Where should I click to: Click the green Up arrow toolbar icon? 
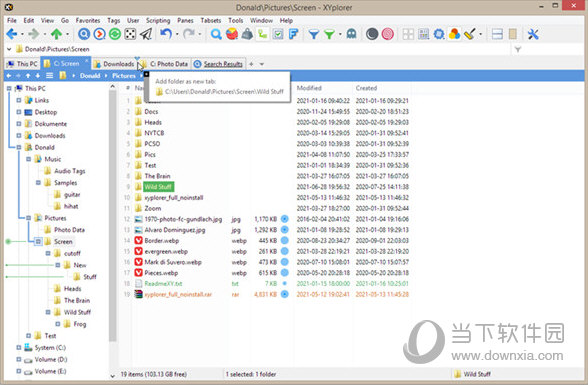(x=56, y=34)
